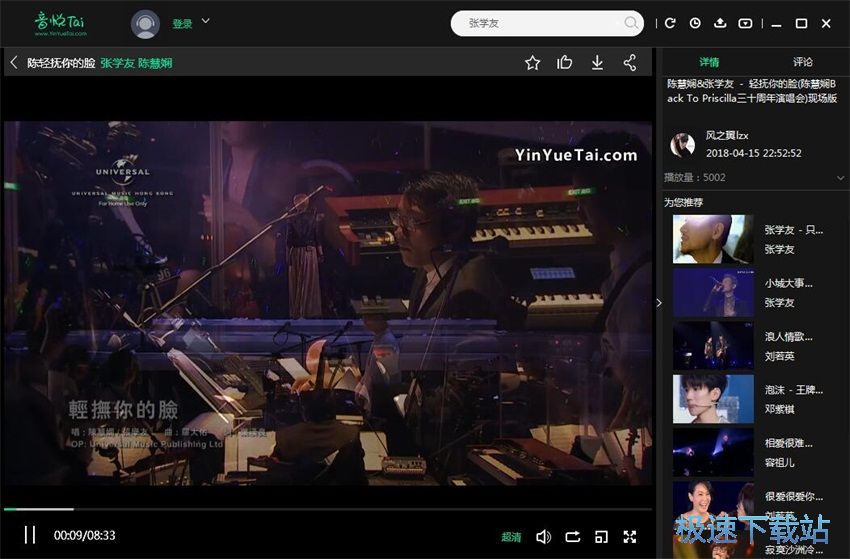Go back with the left arrow
This screenshot has height=559, width=850.
14,62
